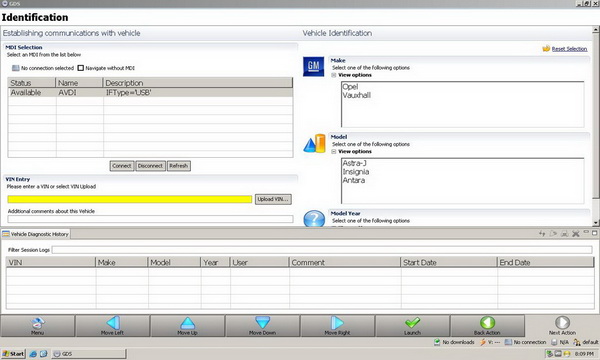Click the Reset Selection link

click(x=569, y=49)
